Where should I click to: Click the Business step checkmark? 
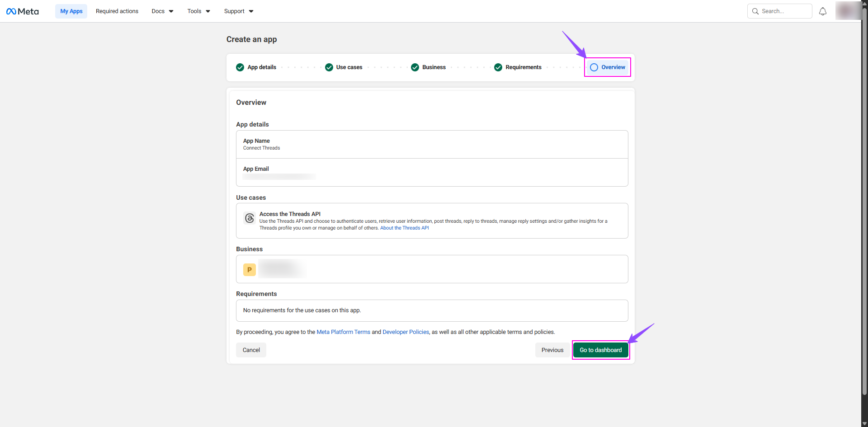(415, 67)
